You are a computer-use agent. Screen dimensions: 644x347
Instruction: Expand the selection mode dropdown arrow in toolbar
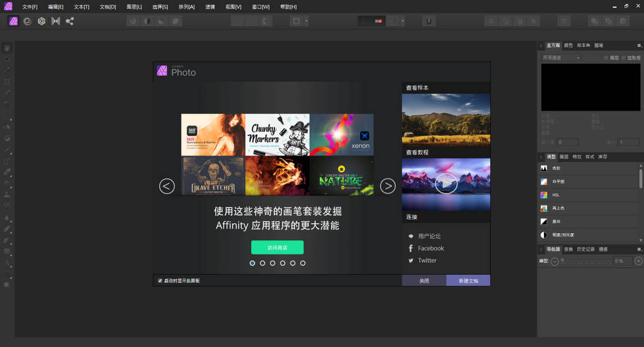coord(306,21)
